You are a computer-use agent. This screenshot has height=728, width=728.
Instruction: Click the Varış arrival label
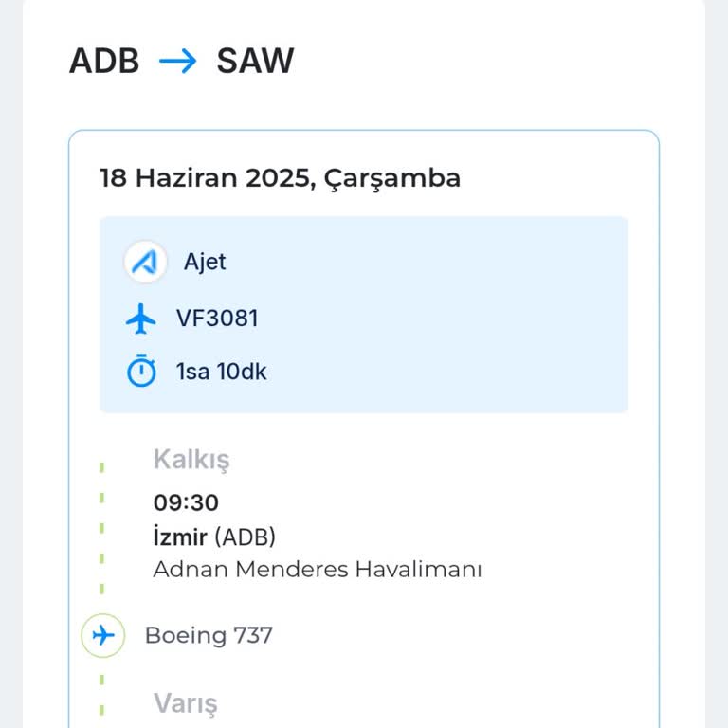(x=186, y=703)
